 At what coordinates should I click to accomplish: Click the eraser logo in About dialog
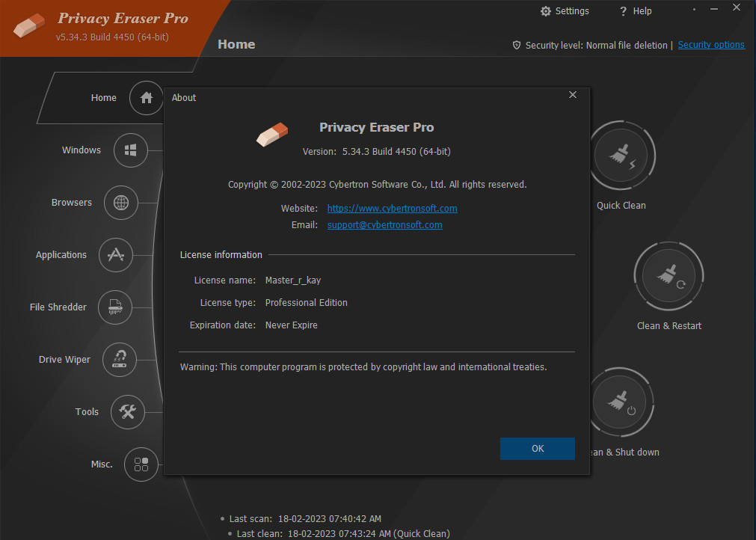pos(272,134)
